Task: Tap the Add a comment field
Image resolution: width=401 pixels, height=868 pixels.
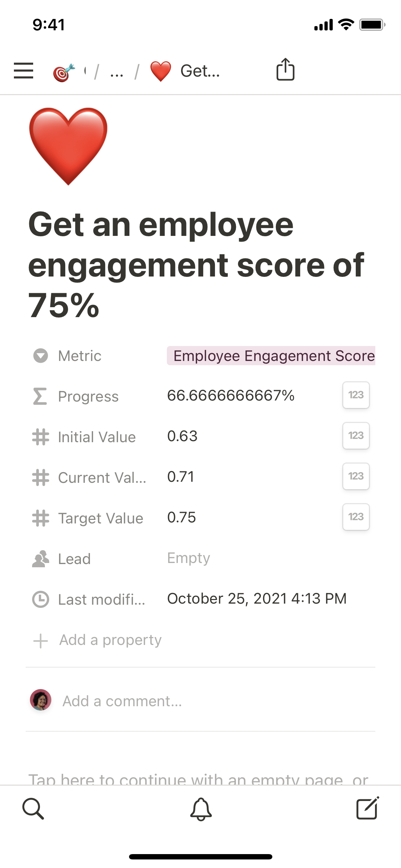Action: (122, 701)
